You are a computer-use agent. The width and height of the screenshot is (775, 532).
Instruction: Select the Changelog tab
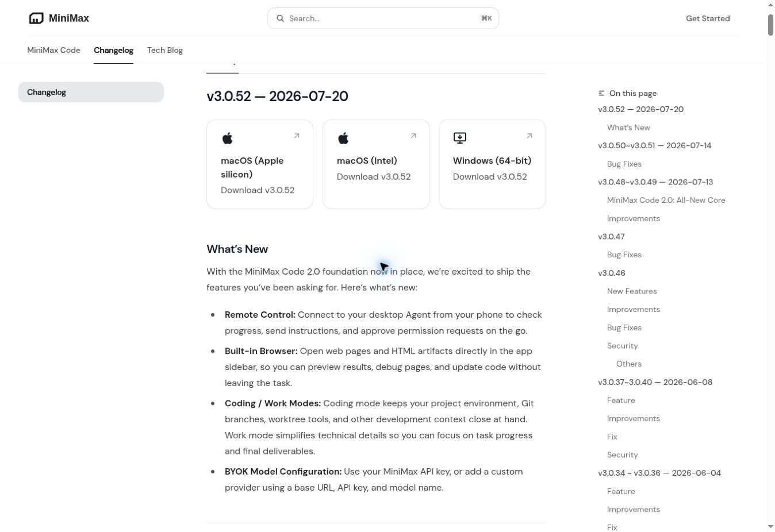(113, 50)
